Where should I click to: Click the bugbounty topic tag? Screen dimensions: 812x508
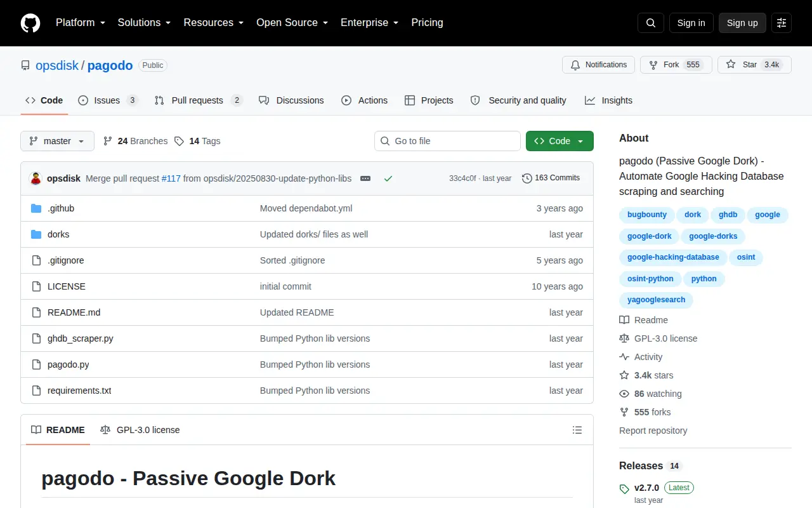click(647, 215)
